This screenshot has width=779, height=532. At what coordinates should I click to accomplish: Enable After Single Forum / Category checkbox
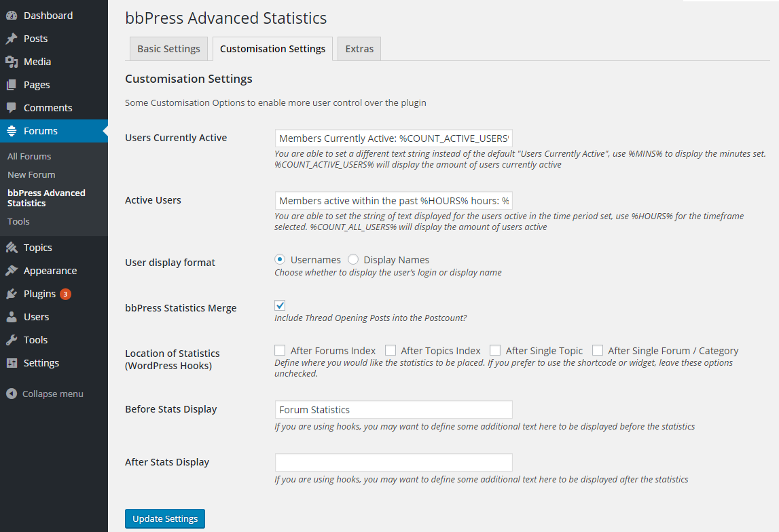(x=598, y=350)
